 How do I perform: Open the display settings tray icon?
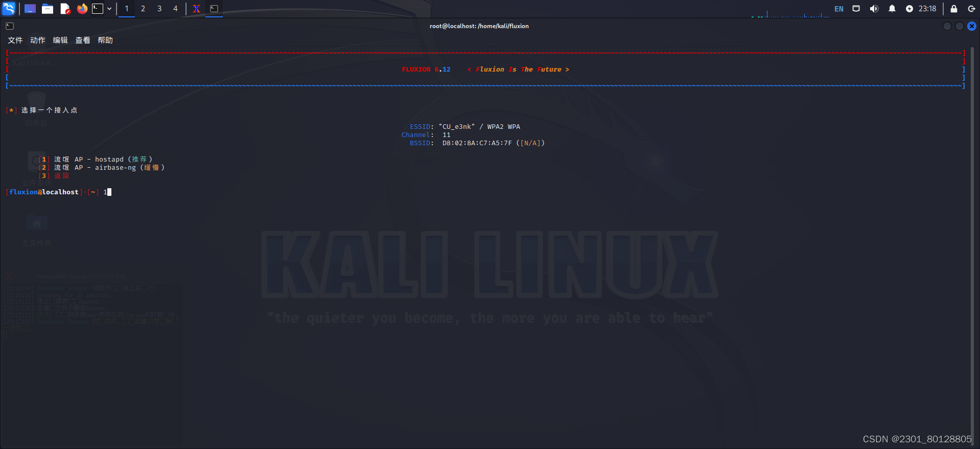pos(856,9)
